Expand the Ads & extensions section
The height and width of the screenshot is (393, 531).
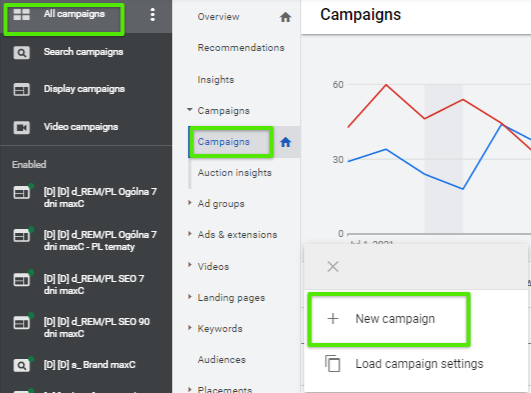click(190, 233)
